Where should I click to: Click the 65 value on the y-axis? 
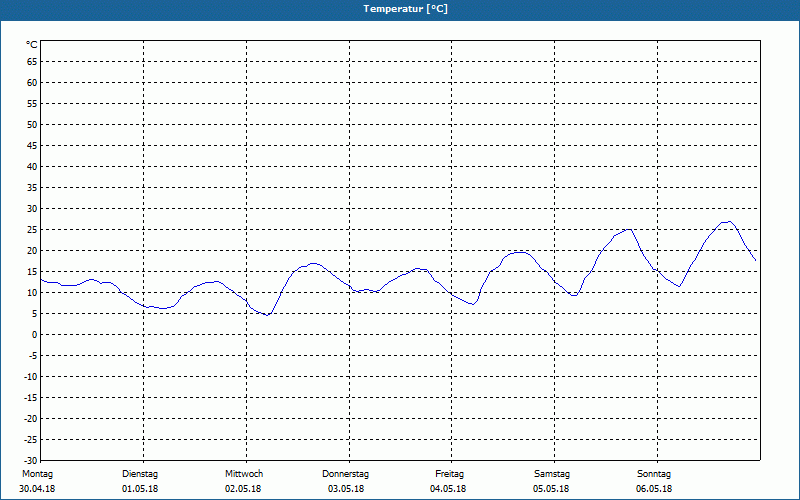[32, 62]
